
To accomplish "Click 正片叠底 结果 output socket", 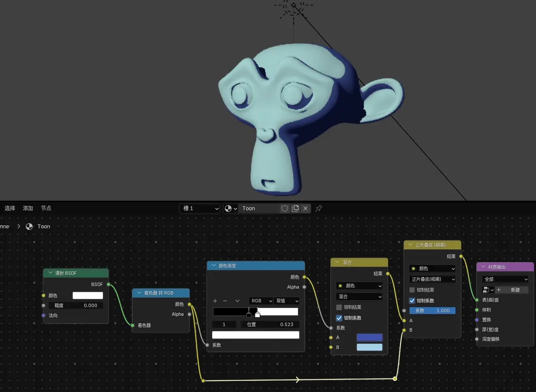I will click(x=461, y=256).
